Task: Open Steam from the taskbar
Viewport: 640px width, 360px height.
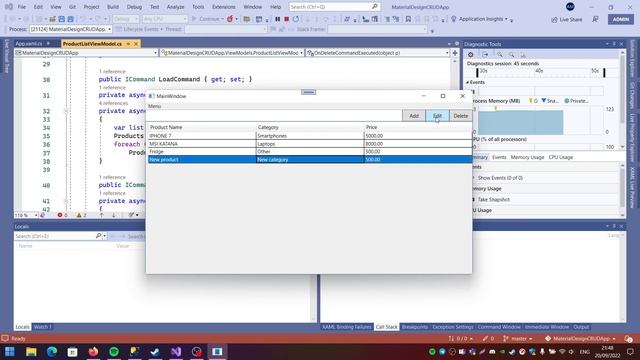Action: pos(155,351)
